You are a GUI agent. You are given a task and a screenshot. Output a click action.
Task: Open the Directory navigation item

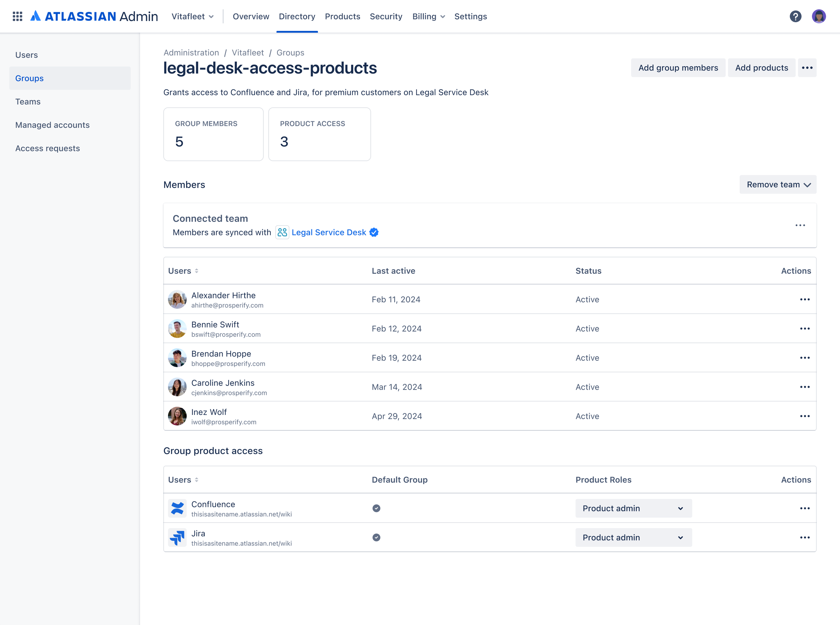click(297, 16)
